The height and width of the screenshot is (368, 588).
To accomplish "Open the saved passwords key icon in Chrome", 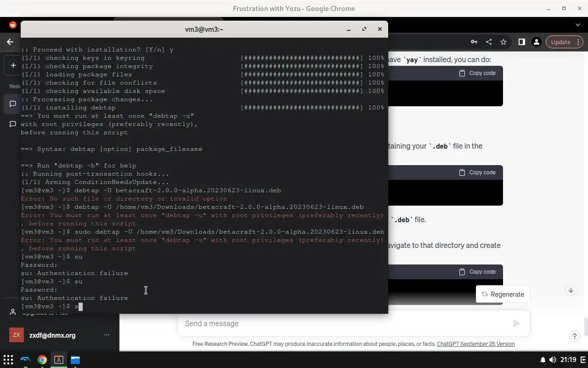I will (474, 42).
